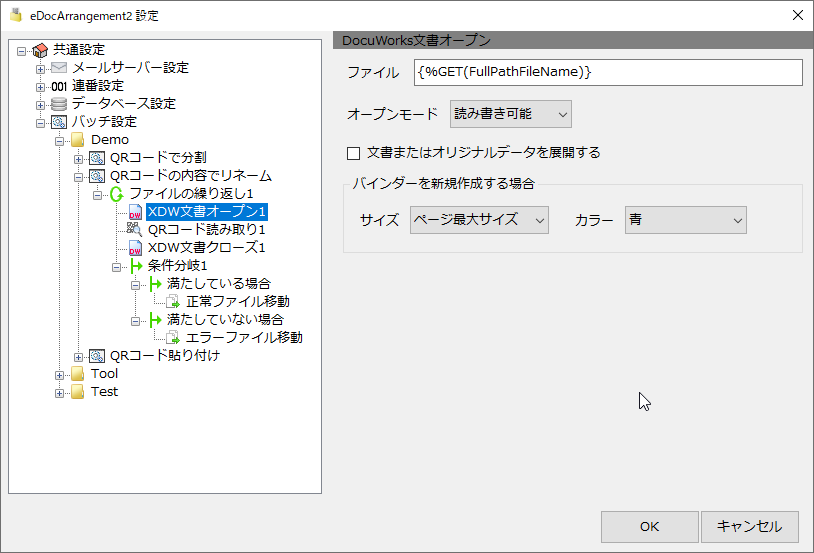Click the ファイル path input field

coord(608,72)
